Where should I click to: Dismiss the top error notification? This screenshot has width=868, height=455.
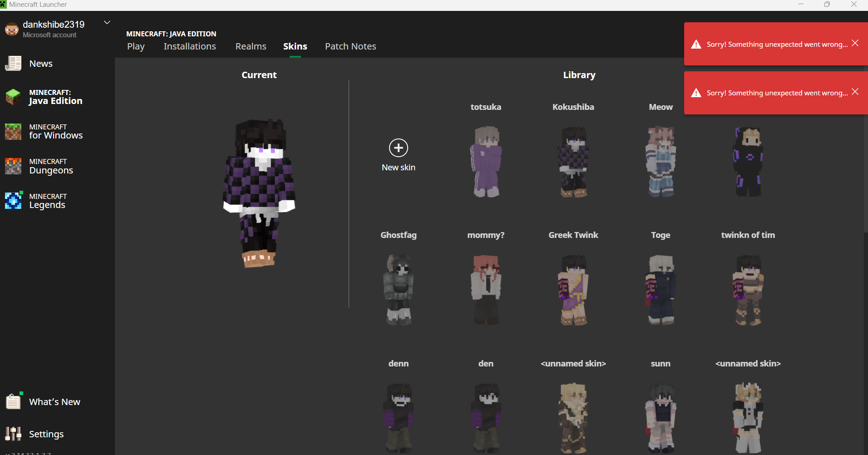point(855,43)
